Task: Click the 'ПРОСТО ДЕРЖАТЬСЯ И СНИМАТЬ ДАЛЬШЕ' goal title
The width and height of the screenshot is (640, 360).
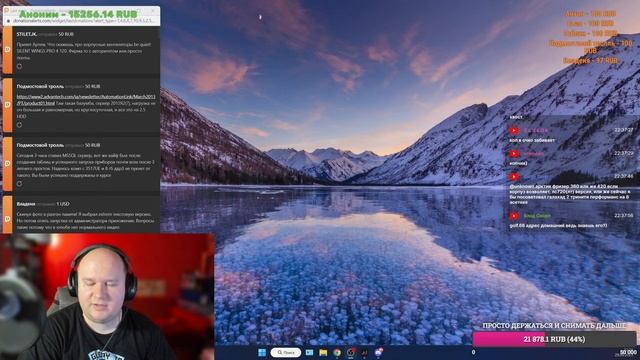Action: (554, 326)
